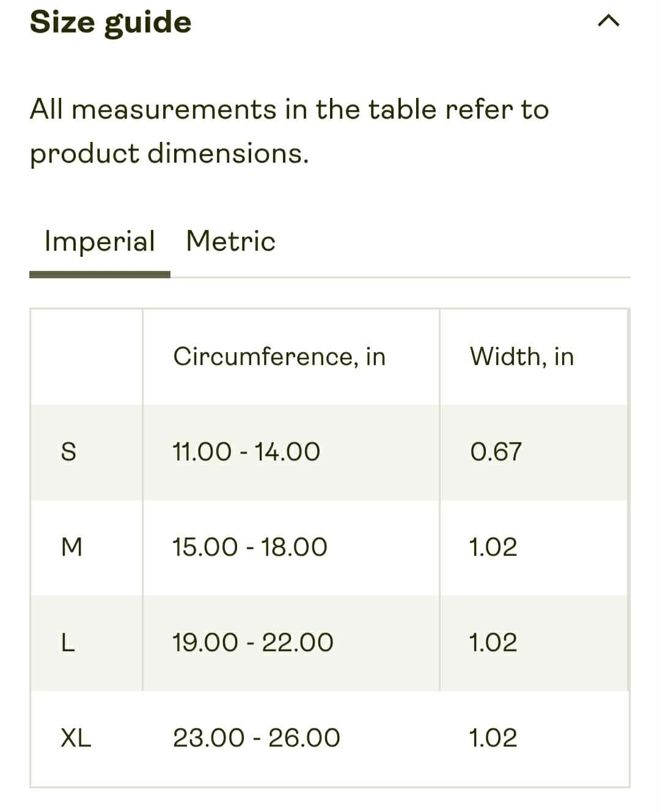Click the 23.00 - 26.00 circumference cell
Viewport: 660px width, 812px height.
pyautogui.click(x=257, y=738)
